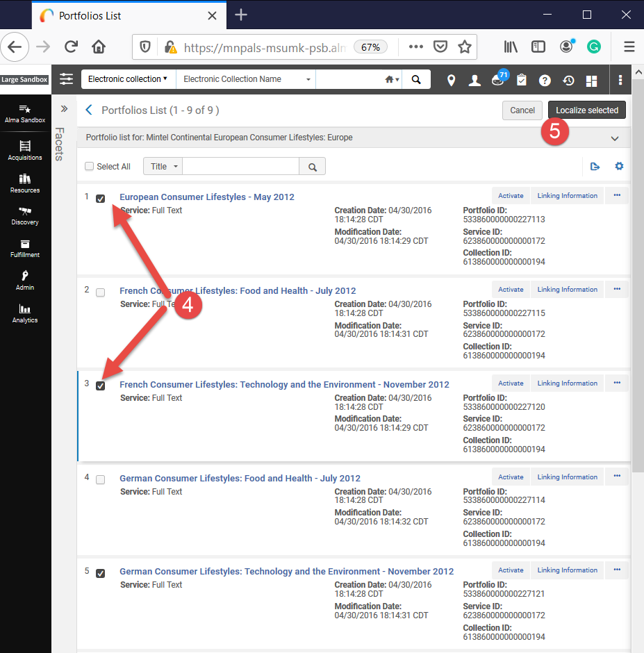Open the Alma search configuration sliders icon
The image size is (644, 653).
pyautogui.click(x=66, y=78)
